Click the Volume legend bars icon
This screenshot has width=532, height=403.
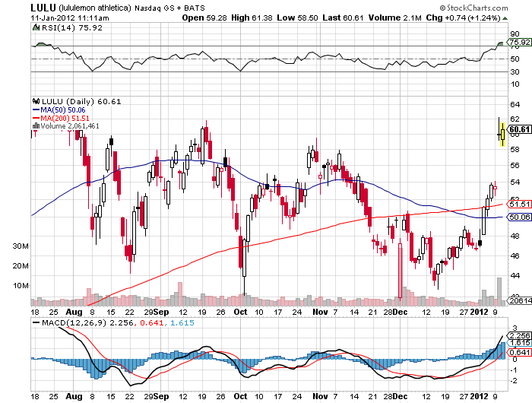[36, 126]
